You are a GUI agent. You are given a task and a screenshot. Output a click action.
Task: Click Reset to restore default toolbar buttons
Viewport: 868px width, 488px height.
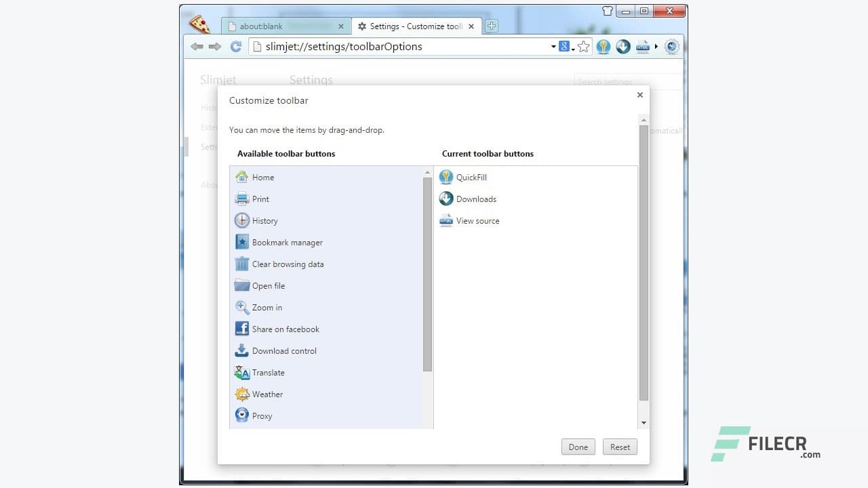619,447
